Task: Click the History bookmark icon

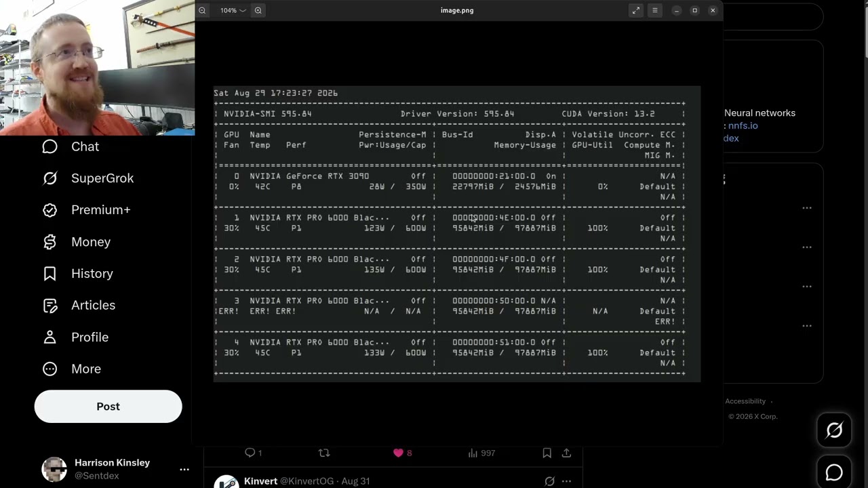Action: click(50, 274)
